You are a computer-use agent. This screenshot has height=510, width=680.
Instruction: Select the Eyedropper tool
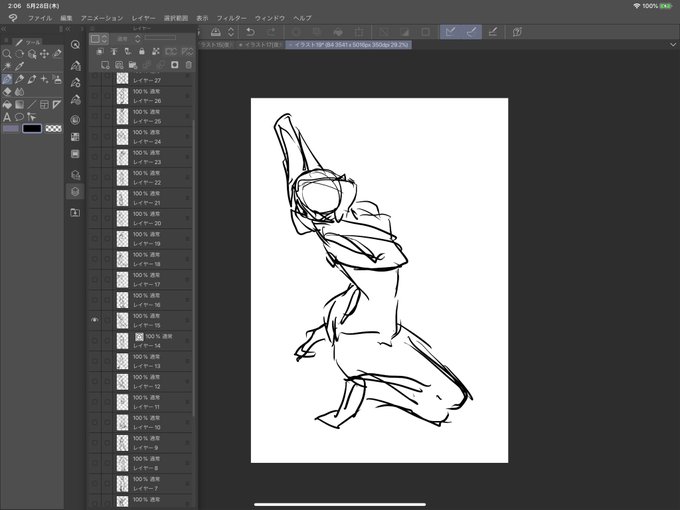point(19,66)
